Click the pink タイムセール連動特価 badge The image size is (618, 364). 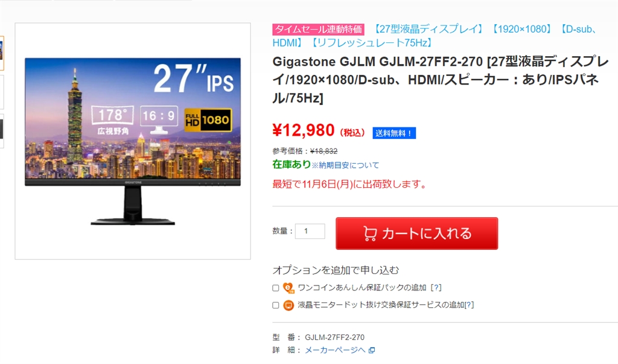[x=318, y=29]
